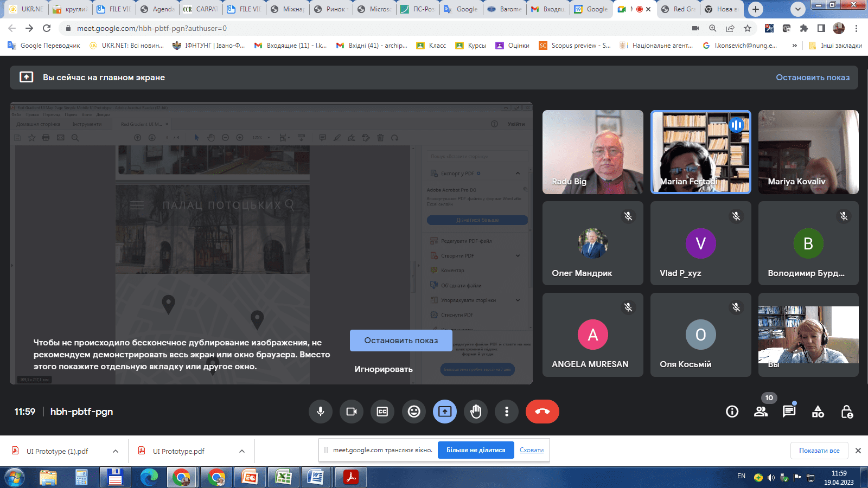
Task: Open the activities panel icon
Action: click(x=818, y=412)
